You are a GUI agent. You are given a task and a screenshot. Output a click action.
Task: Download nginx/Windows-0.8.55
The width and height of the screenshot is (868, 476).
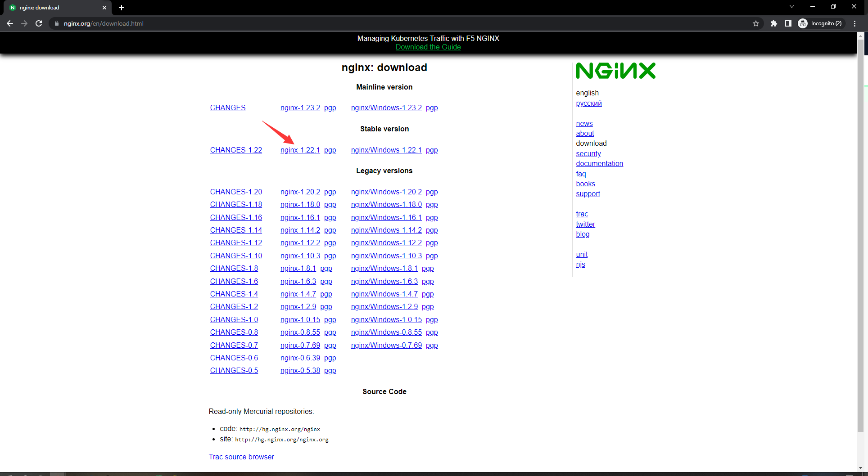(x=386, y=332)
